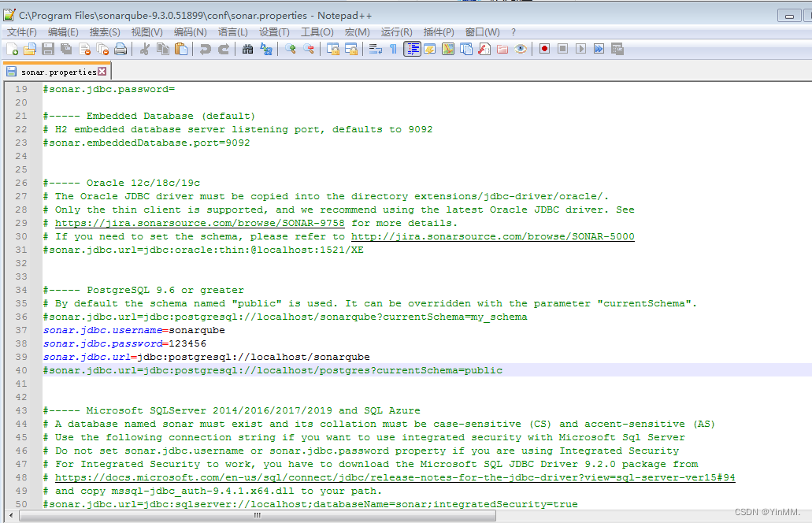The width and height of the screenshot is (812, 523).
Task: Open the Document Map icon
Action: (448, 49)
